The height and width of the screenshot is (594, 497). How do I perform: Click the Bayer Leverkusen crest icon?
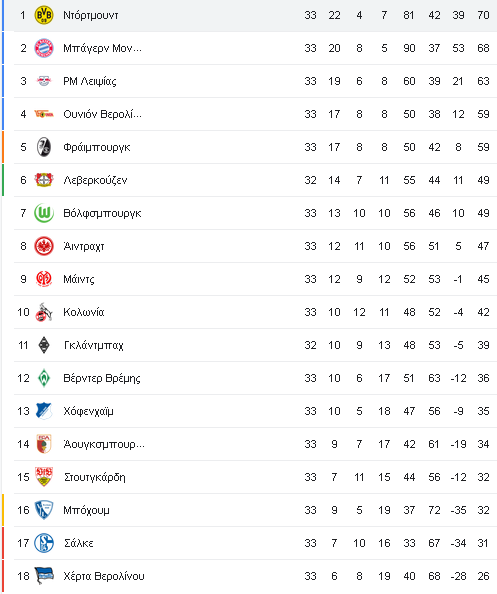click(x=44, y=180)
